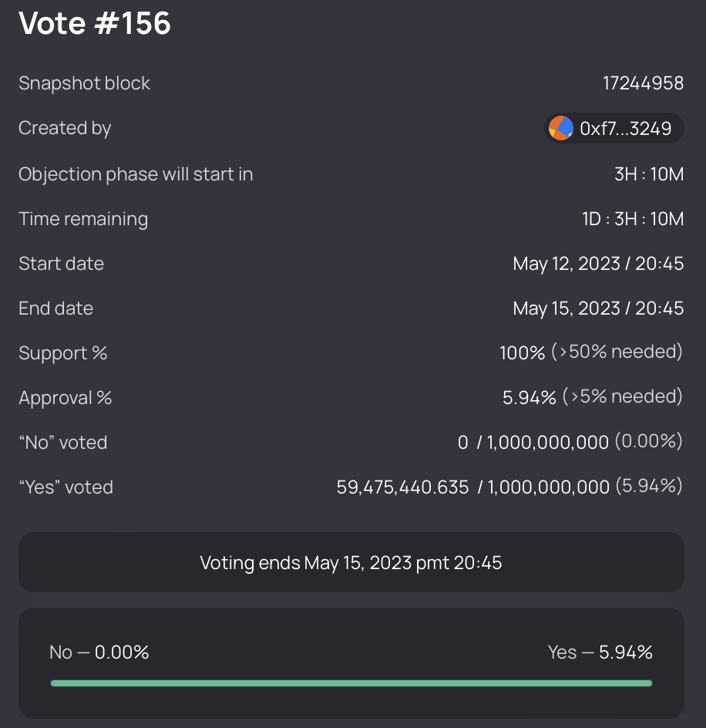This screenshot has width=706, height=728.
Task: Click the Snapshot block label
Action: (84, 83)
